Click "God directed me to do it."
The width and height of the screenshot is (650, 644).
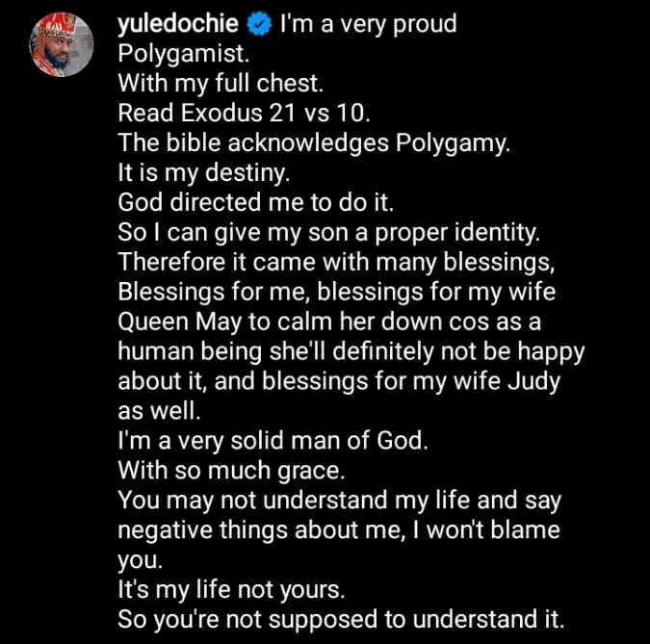point(256,203)
